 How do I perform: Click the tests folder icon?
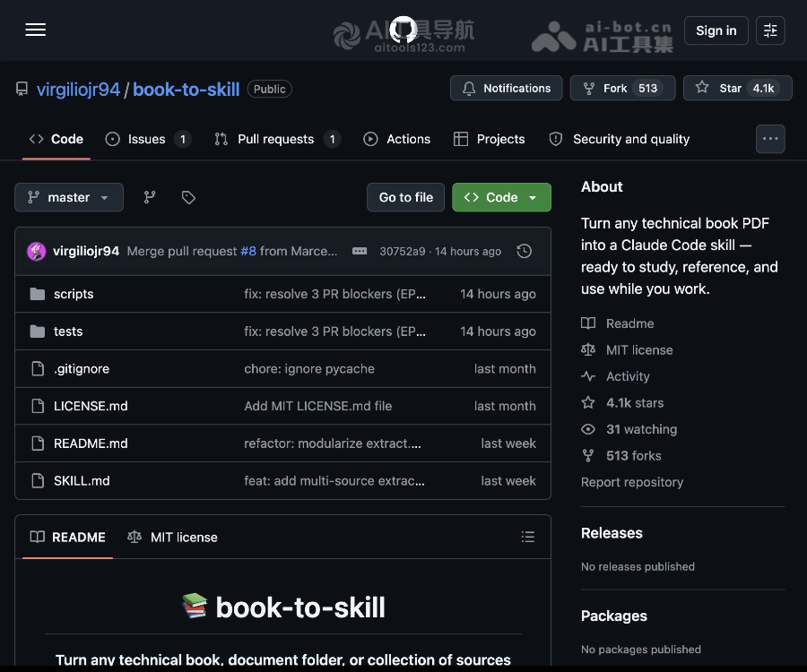(x=37, y=332)
